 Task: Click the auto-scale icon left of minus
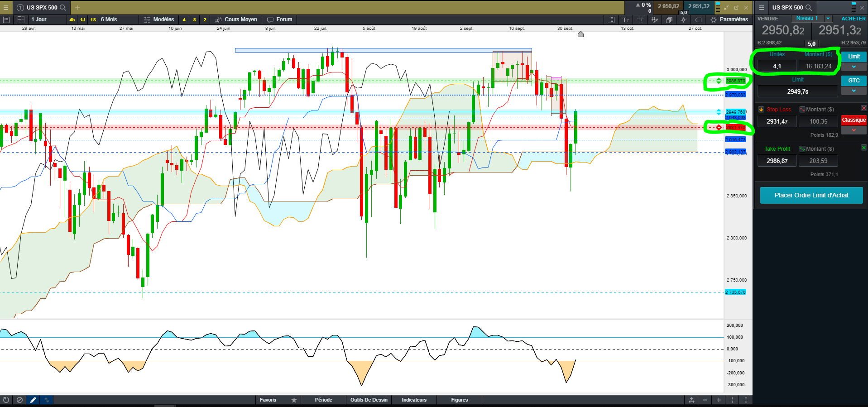tap(691, 400)
